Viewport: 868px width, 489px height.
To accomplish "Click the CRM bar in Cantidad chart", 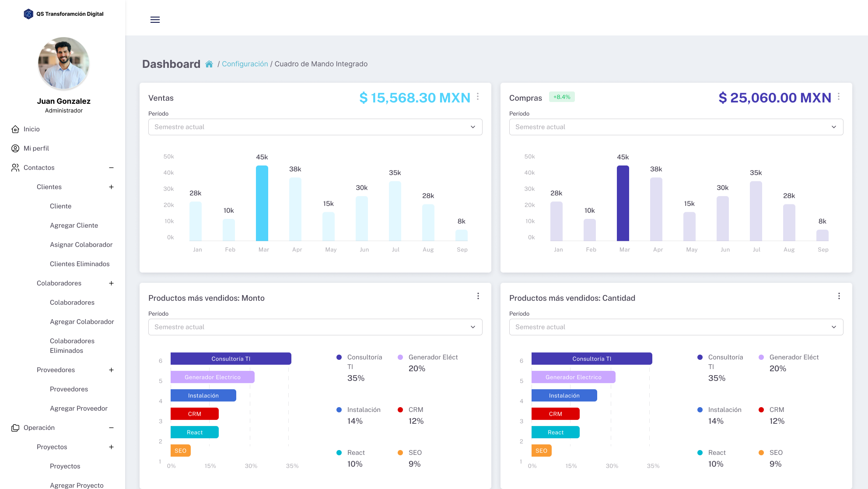I will coord(556,414).
